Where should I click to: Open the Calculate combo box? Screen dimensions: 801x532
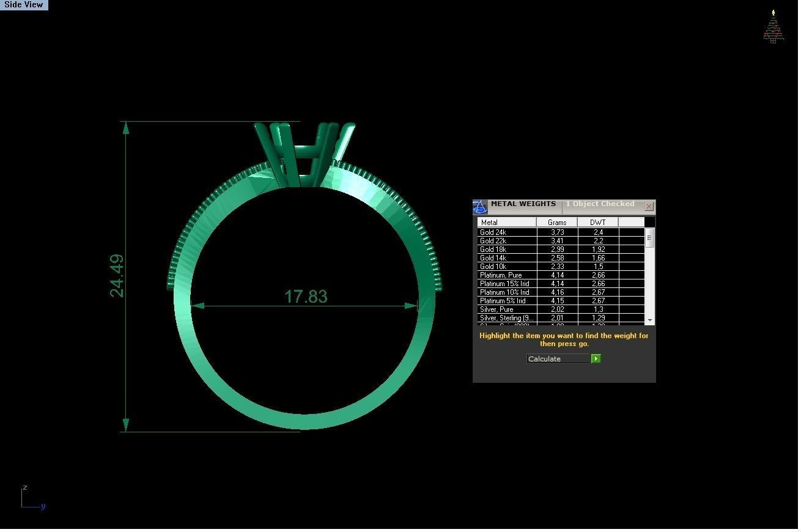[x=558, y=359]
